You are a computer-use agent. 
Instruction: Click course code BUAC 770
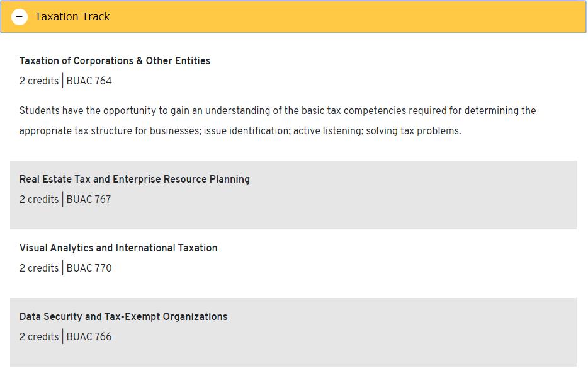coord(89,268)
